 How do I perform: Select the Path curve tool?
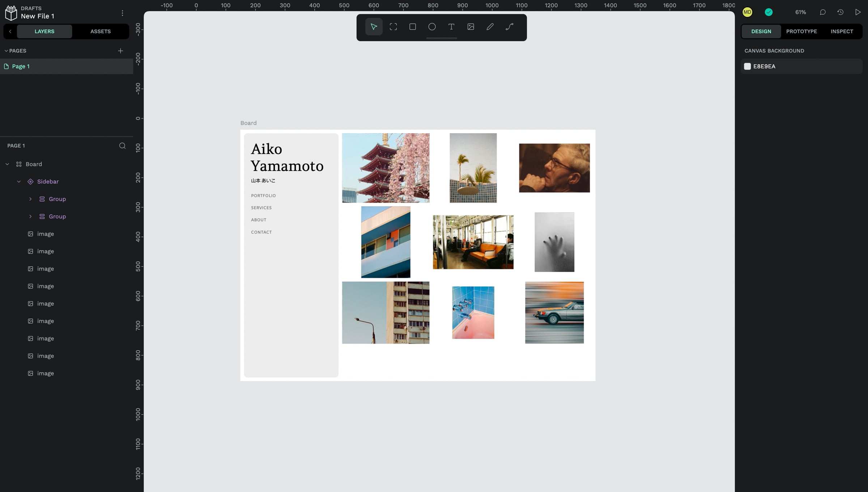tap(509, 27)
